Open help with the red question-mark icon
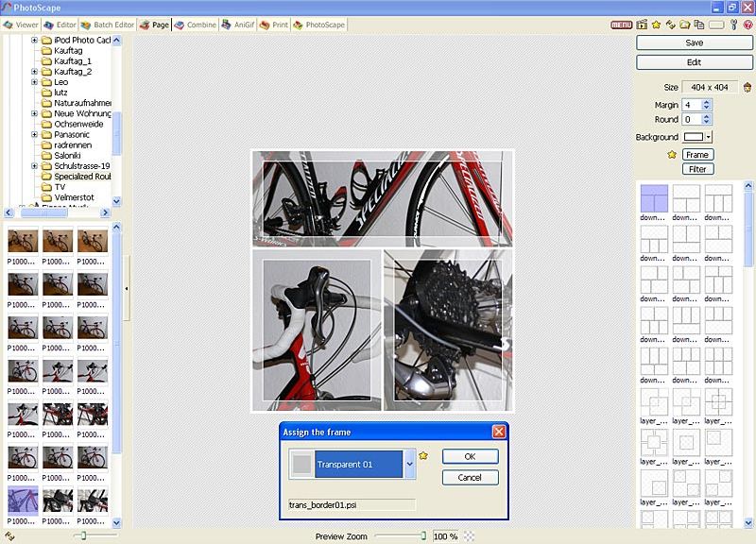This screenshot has height=544, width=756. (748, 25)
